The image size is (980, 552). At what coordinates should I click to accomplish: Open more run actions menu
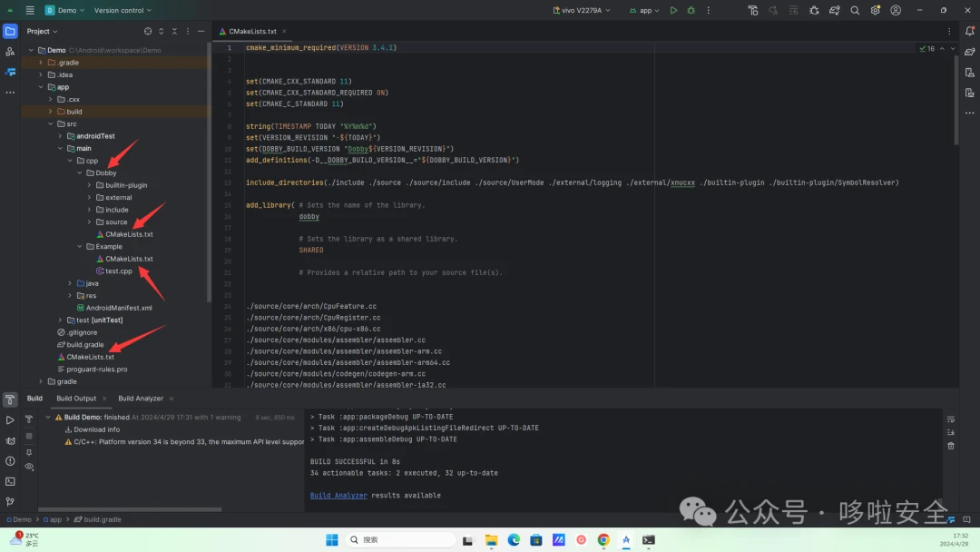coord(708,11)
